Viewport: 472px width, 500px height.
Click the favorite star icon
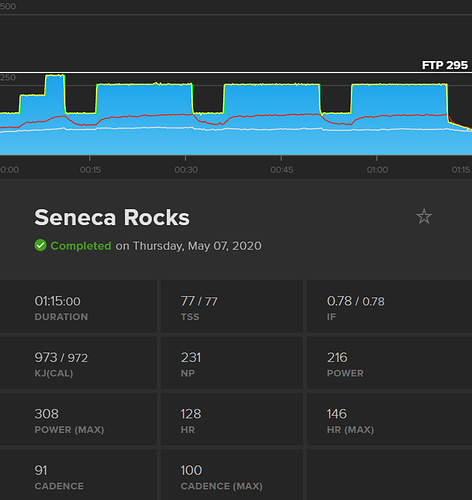coord(424,216)
